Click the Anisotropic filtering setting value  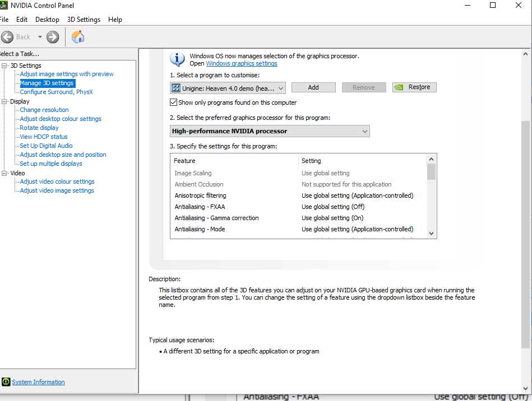[x=357, y=195]
